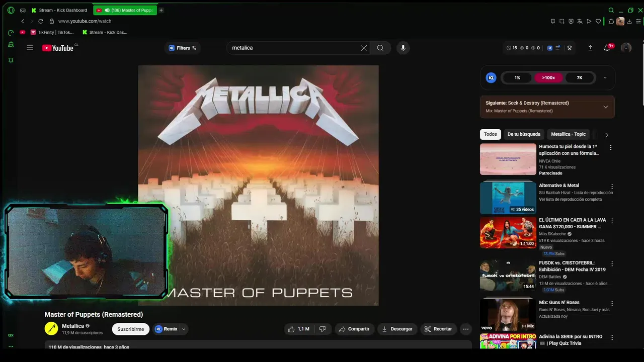Select the De tu búsqueda chip

pos(524,134)
